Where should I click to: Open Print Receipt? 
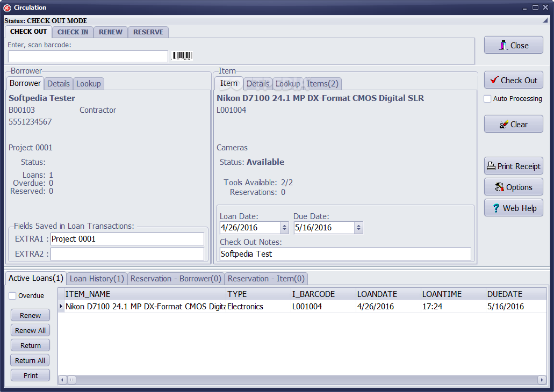point(513,166)
